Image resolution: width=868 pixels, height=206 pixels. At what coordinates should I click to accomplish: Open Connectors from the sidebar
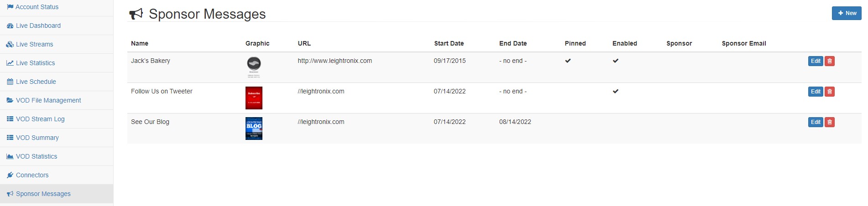pos(32,175)
